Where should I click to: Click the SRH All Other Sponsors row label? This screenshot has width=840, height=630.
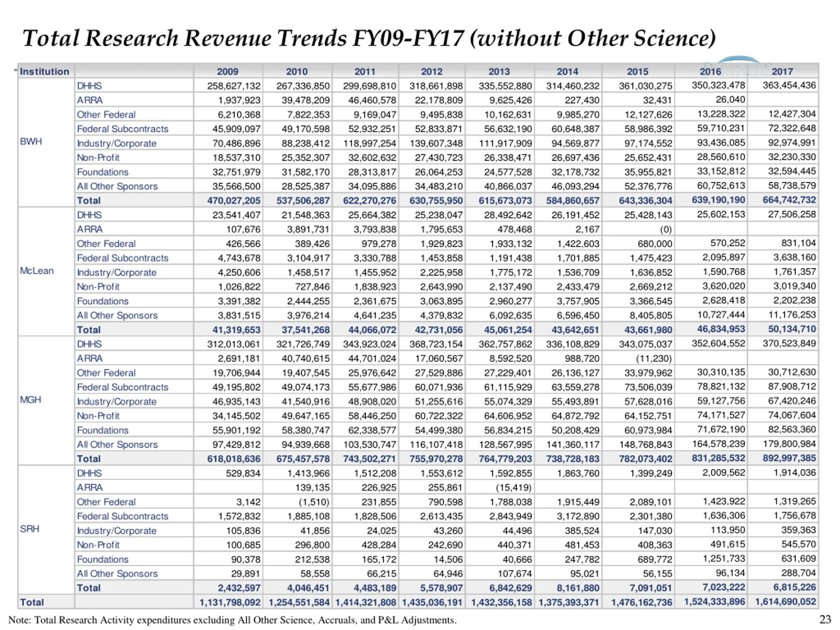click(x=117, y=574)
